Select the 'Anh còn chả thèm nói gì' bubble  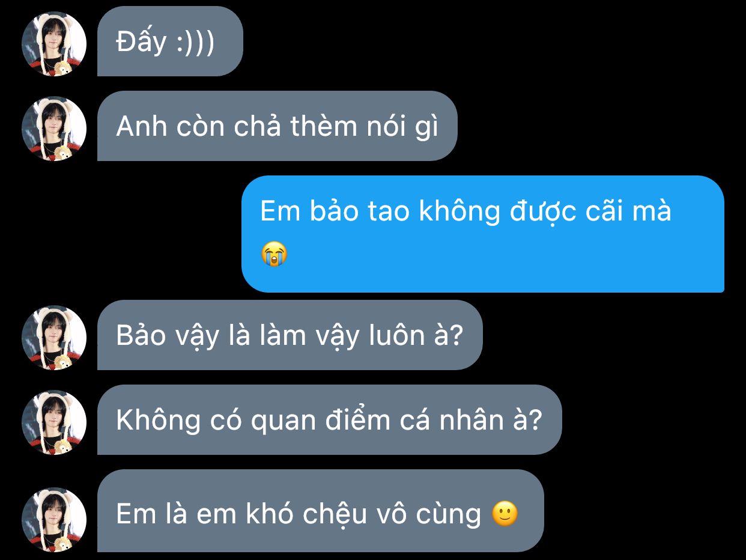(277, 126)
